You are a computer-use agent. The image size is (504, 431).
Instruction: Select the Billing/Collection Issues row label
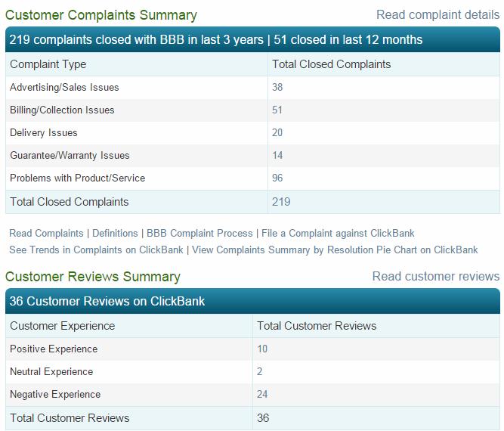(62, 110)
